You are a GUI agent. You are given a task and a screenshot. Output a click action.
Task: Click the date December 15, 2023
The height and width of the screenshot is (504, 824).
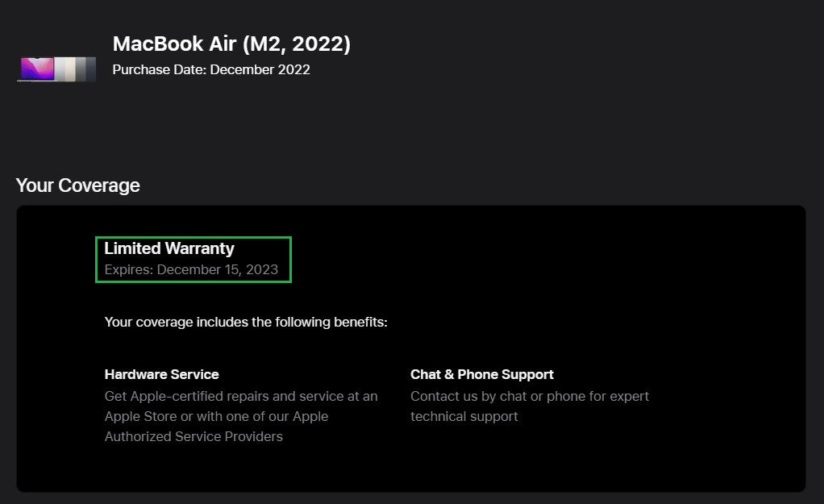pyautogui.click(x=218, y=269)
